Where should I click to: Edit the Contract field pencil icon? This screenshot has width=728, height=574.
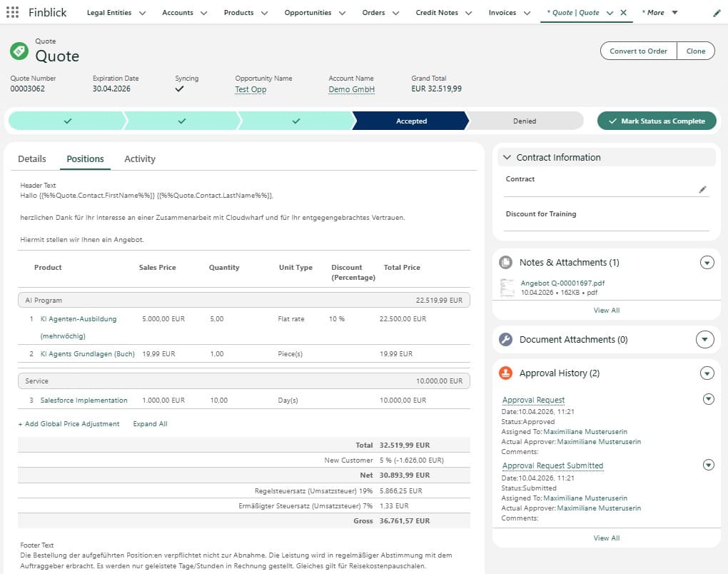tap(702, 189)
